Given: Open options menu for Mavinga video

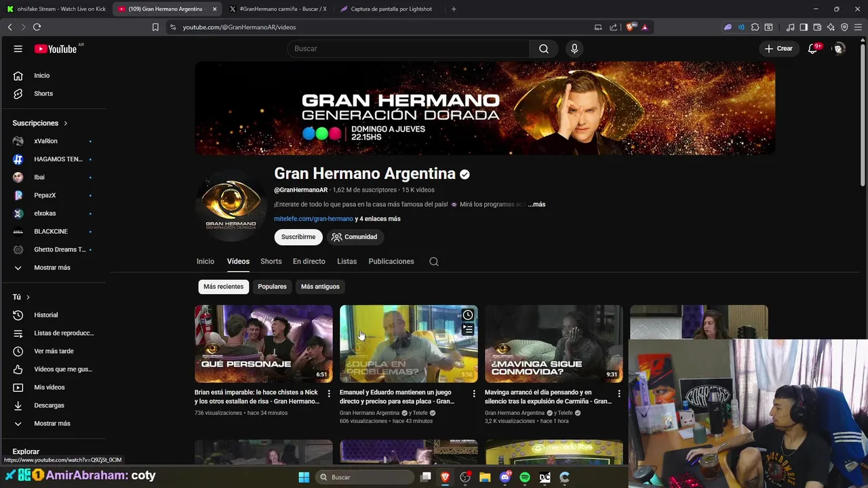Looking at the screenshot, I should [x=619, y=393].
